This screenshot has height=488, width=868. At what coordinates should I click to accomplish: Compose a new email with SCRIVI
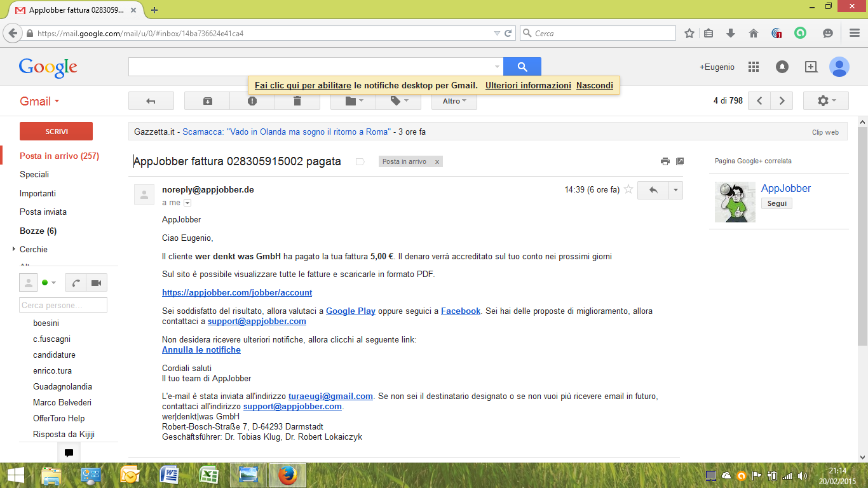pyautogui.click(x=57, y=131)
